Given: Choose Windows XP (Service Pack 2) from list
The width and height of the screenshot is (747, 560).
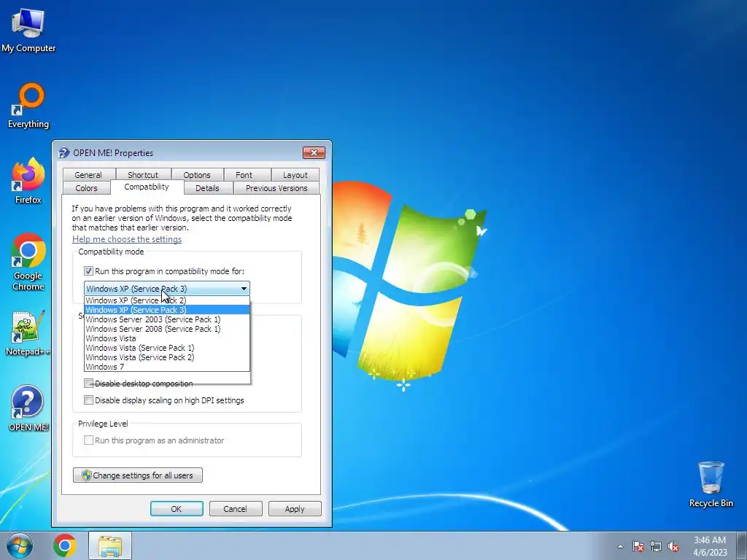Looking at the screenshot, I should [x=167, y=300].
